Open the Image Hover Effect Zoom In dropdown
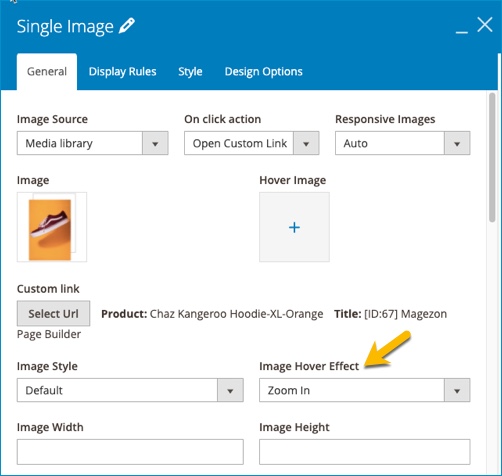502x476 pixels. tap(457, 390)
